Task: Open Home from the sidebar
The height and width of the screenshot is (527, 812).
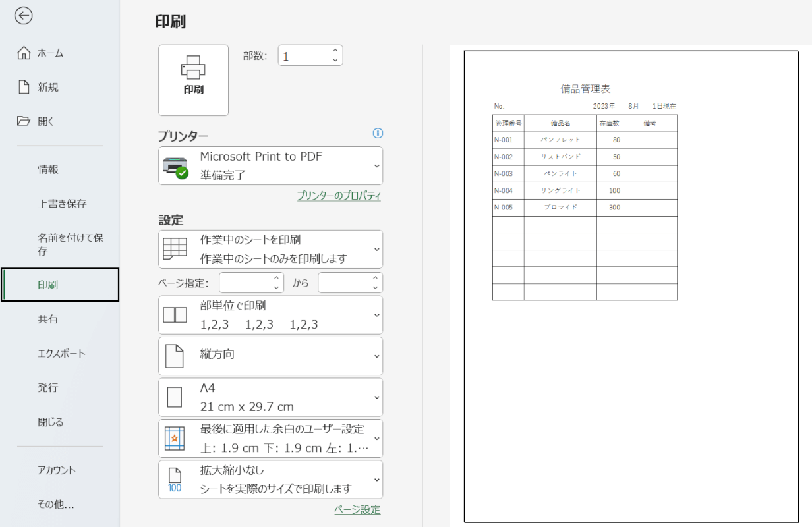Action: (x=50, y=53)
